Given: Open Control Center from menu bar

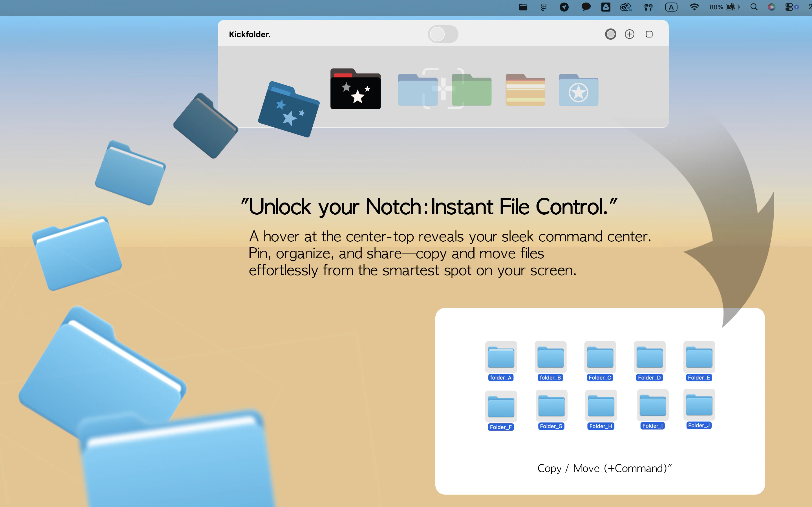Looking at the screenshot, I should (x=789, y=7).
